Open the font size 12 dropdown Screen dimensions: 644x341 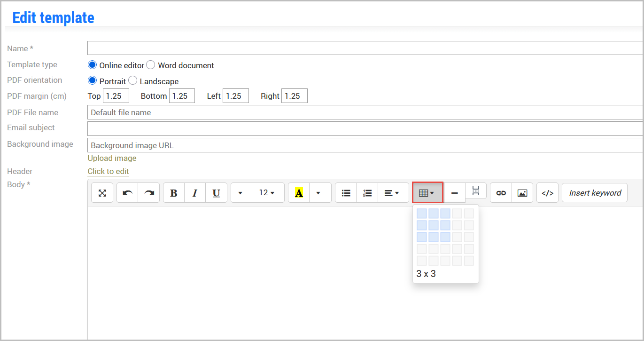point(268,193)
